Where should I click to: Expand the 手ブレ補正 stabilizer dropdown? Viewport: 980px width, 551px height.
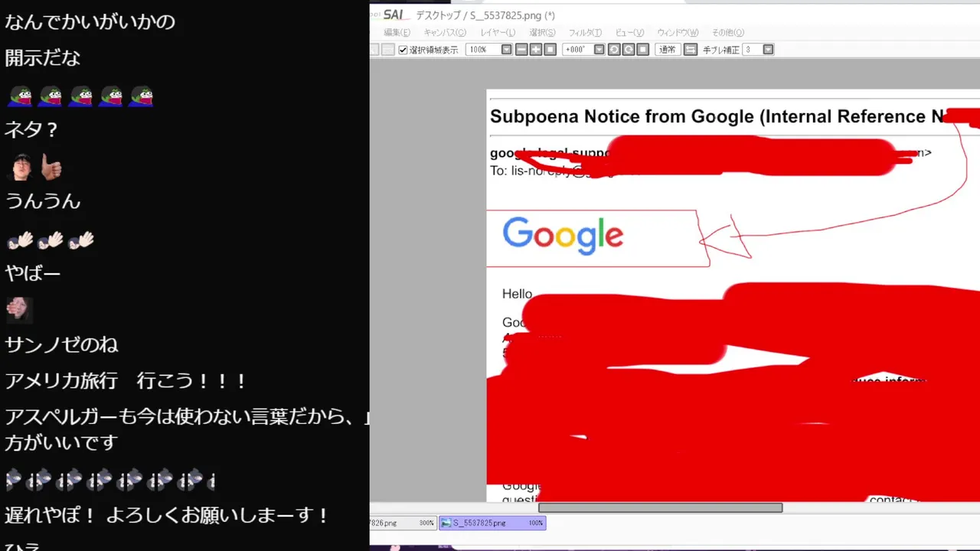click(x=768, y=50)
